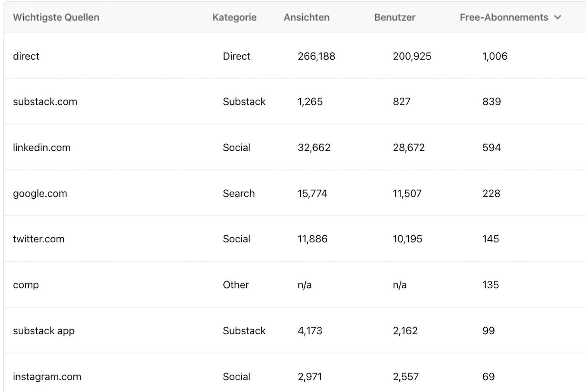586x392 pixels.
Task: Select the Kategorie column header
Action: coord(234,17)
